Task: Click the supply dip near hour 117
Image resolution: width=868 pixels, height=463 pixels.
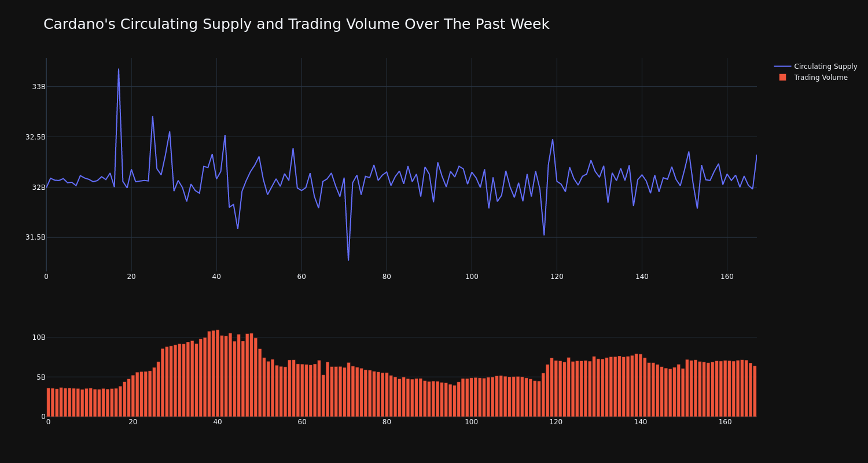Action: click(544, 235)
